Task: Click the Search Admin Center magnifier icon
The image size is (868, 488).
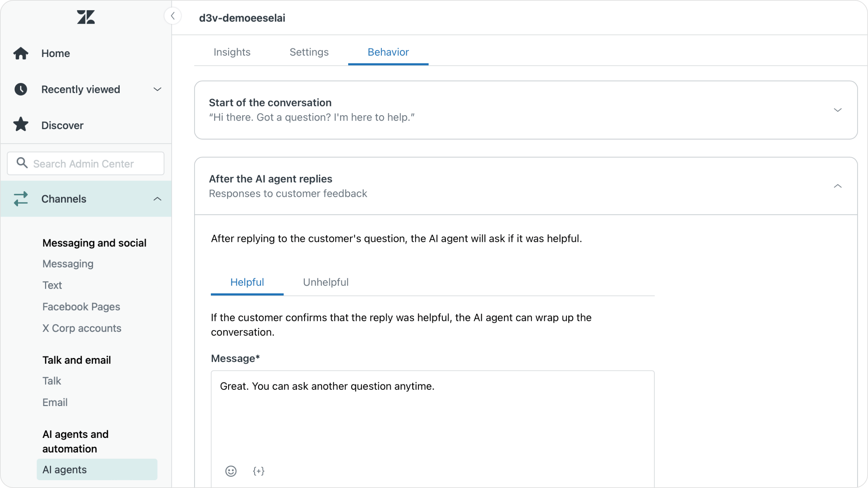Action: coord(22,163)
